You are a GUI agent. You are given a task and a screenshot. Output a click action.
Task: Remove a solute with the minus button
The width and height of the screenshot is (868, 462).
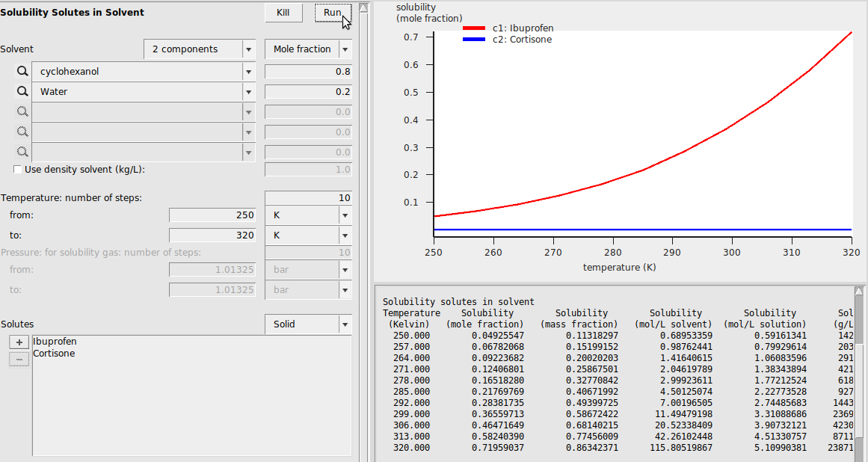click(x=19, y=359)
